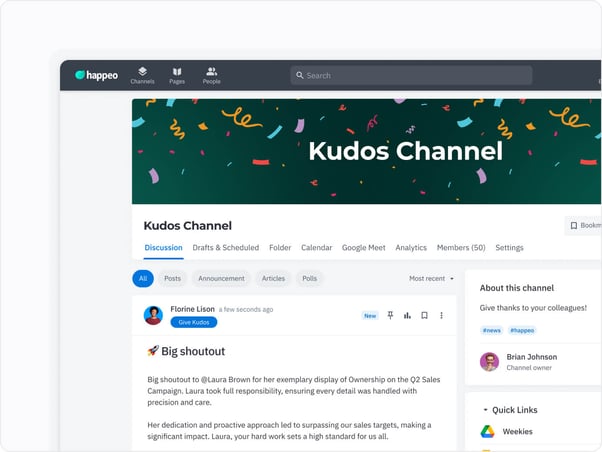The image size is (602, 452).
Task: Open the Most recent sort dropdown
Action: click(x=431, y=279)
